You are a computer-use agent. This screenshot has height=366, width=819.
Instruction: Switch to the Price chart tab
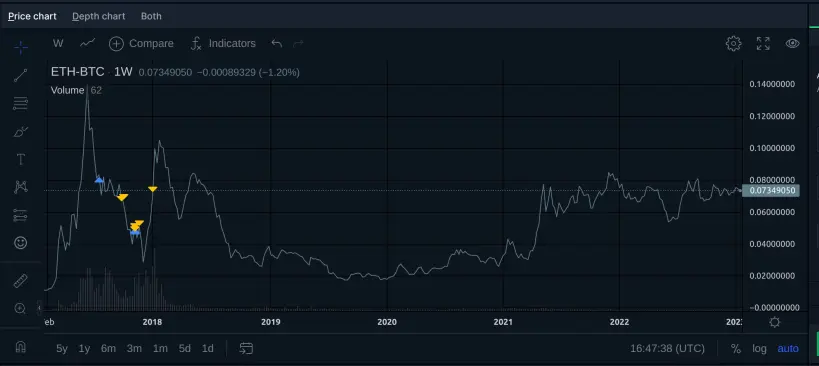coord(32,16)
